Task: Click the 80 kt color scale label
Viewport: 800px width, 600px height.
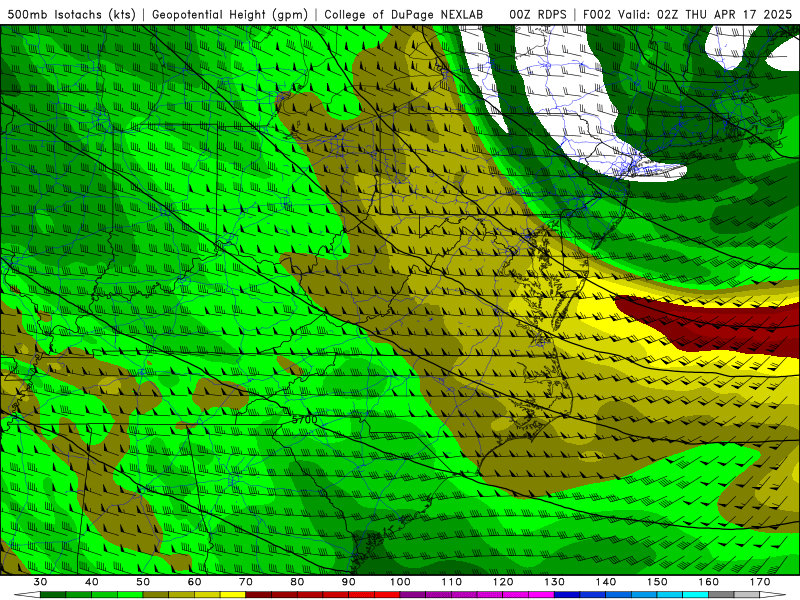Action: click(x=297, y=582)
